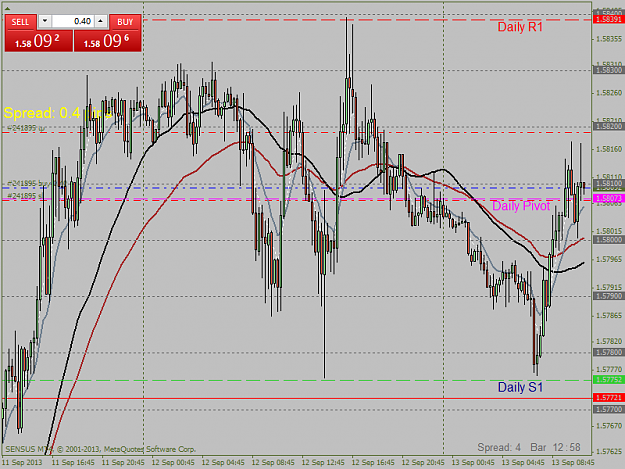Click the 0.40 volume input field

pos(73,21)
